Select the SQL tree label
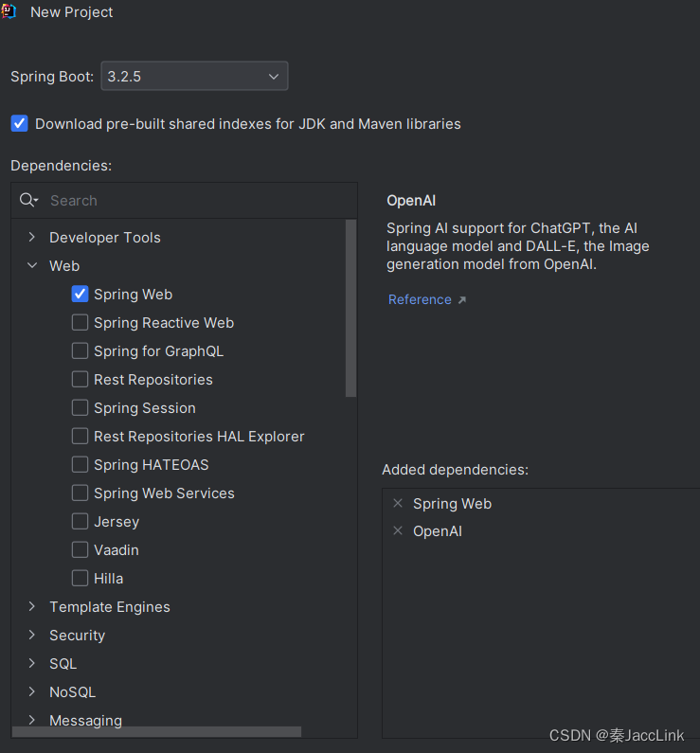The image size is (700, 753). pyautogui.click(x=63, y=664)
